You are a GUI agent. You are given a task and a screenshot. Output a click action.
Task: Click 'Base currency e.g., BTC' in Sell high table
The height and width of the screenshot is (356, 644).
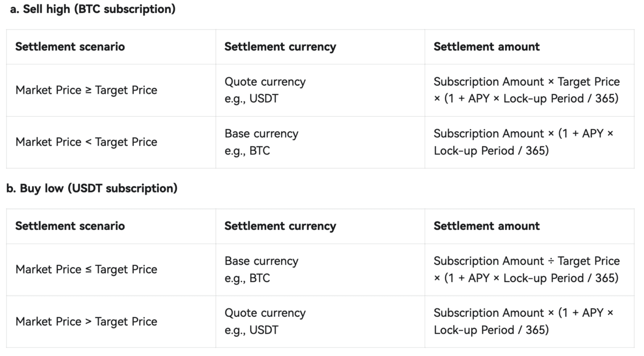(261, 142)
